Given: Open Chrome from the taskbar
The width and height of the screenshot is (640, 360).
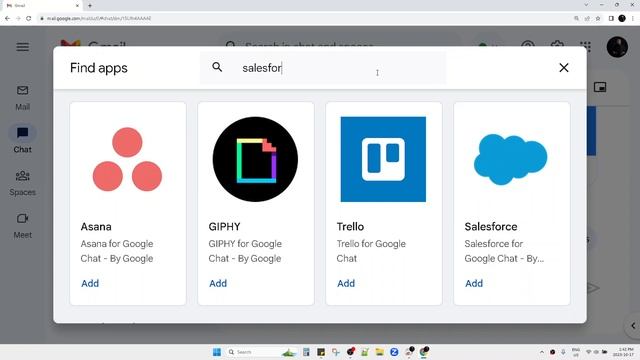Looking at the screenshot, I should pyautogui.click(x=424, y=352).
